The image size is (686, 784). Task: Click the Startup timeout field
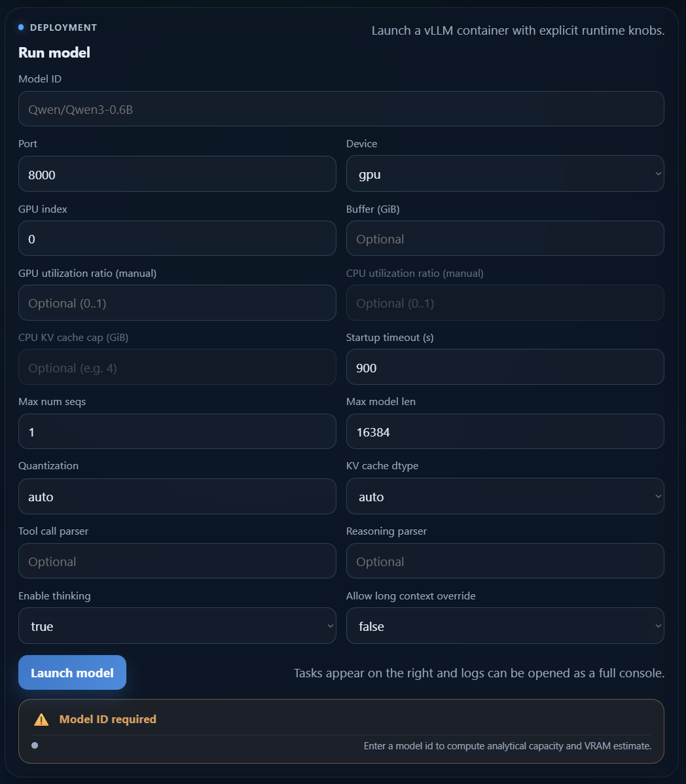click(505, 367)
